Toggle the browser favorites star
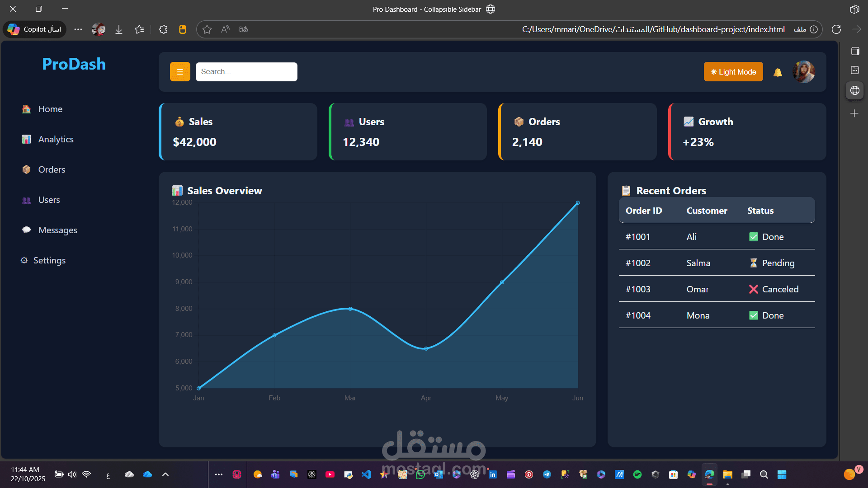 coord(207,29)
